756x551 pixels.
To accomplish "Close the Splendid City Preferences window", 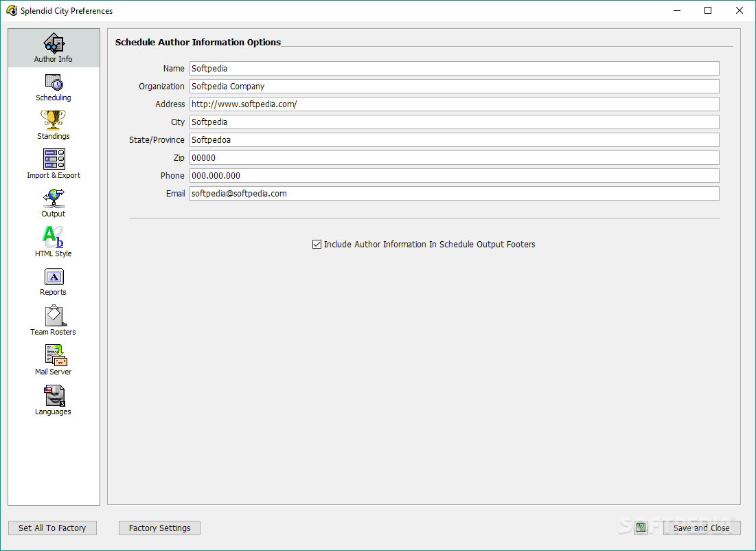I will pyautogui.click(x=739, y=10).
